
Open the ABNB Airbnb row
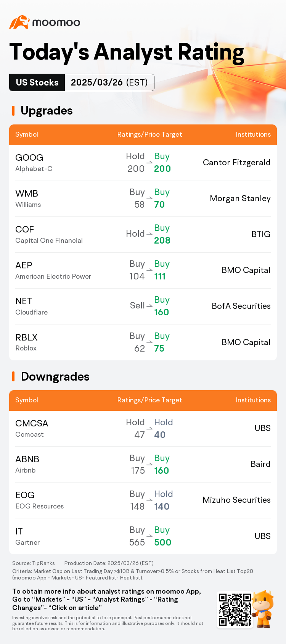point(143,464)
